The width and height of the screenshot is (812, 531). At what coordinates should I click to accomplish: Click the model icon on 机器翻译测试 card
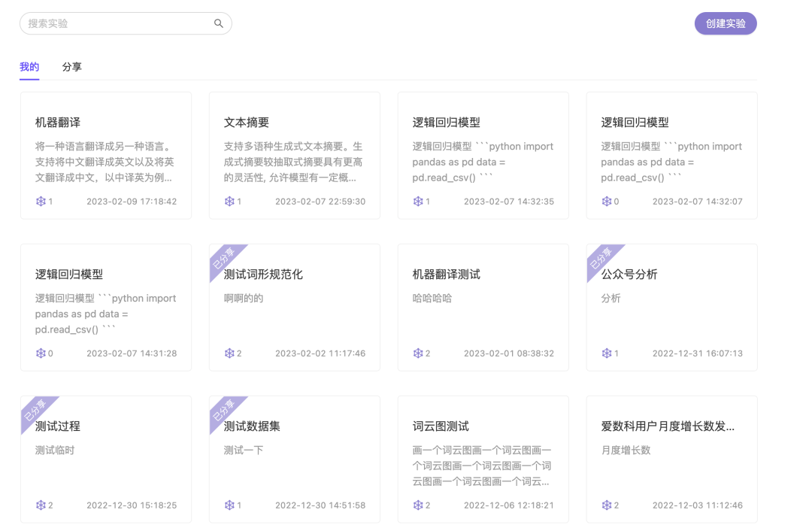(418, 353)
